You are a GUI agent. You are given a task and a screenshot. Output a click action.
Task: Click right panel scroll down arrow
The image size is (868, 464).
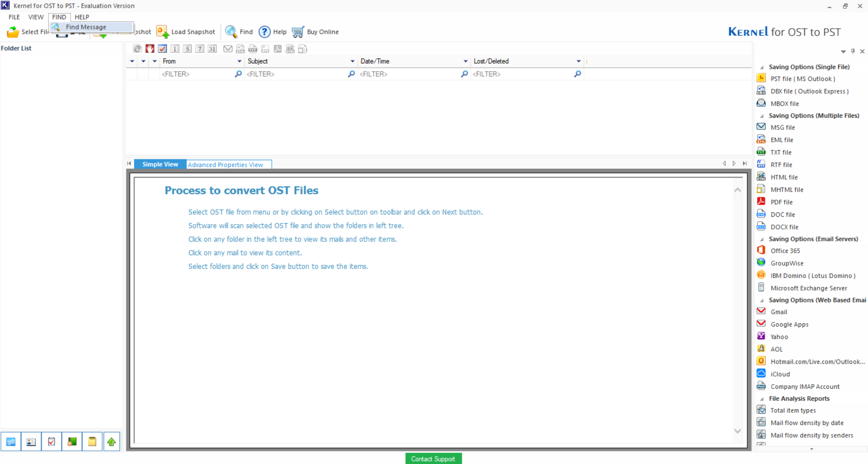[811, 449]
